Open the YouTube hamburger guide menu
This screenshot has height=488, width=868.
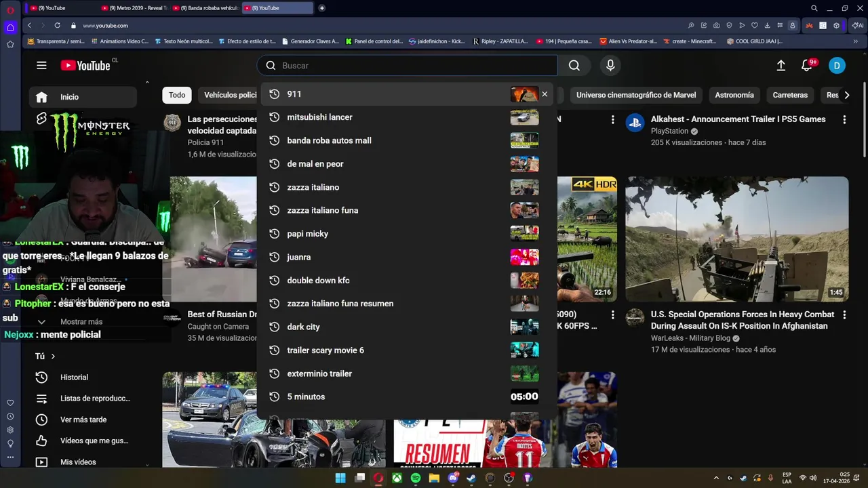coord(41,66)
